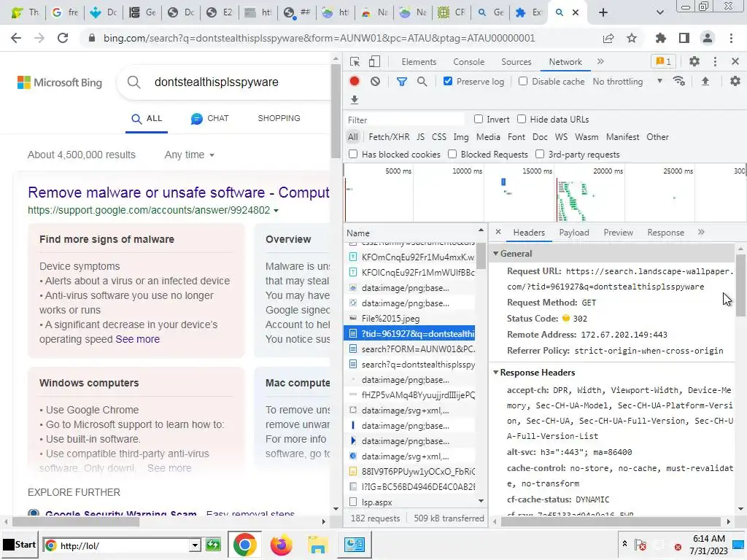Check the Invert filter checkbox
This screenshot has width=747, height=560.
pyautogui.click(x=479, y=119)
